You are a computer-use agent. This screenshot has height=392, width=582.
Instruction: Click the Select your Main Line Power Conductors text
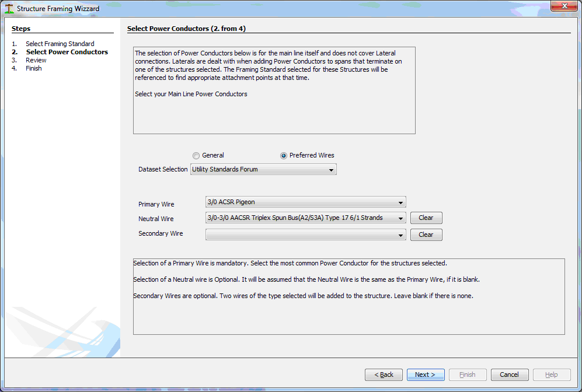click(191, 94)
